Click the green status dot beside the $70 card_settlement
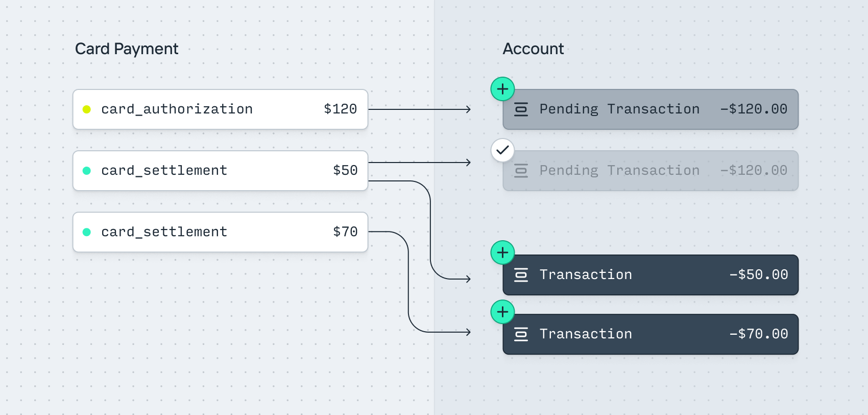This screenshot has height=415, width=868. [87, 232]
